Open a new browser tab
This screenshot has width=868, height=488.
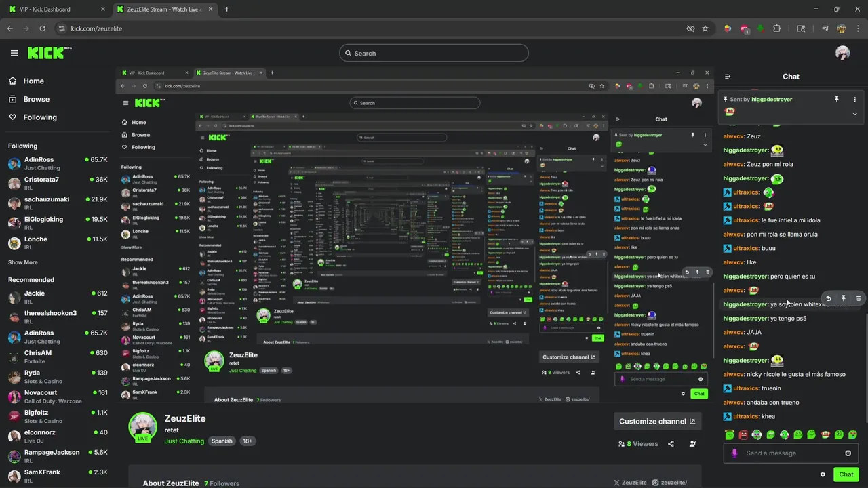tap(226, 9)
